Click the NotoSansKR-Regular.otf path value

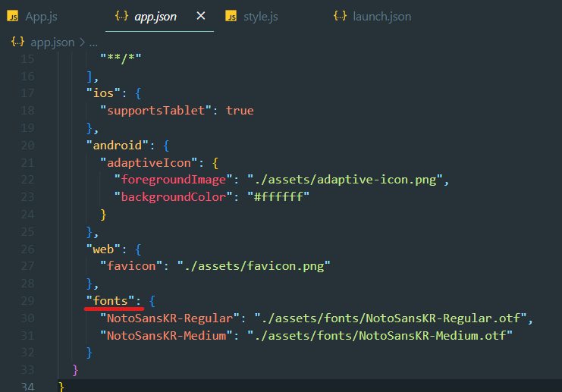point(391,318)
